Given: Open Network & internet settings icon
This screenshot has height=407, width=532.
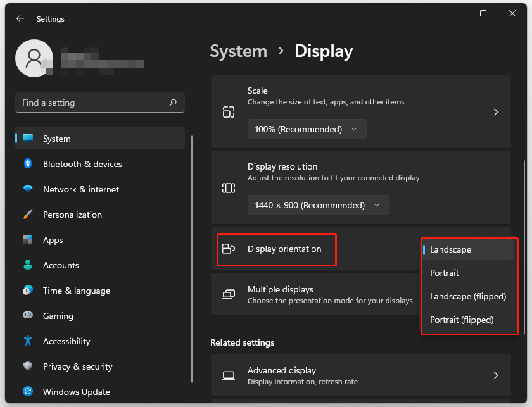Looking at the screenshot, I should pyautogui.click(x=28, y=189).
